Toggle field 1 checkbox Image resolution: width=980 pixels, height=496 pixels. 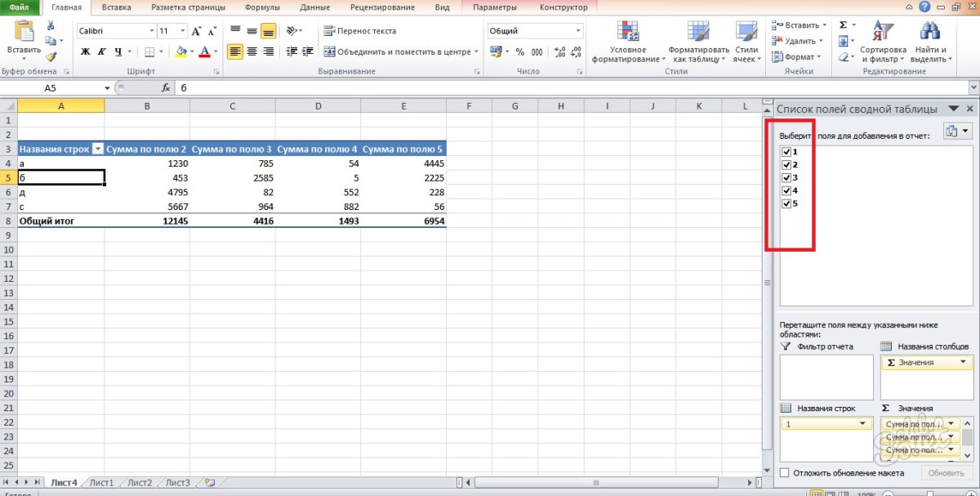tap(786, 152)
